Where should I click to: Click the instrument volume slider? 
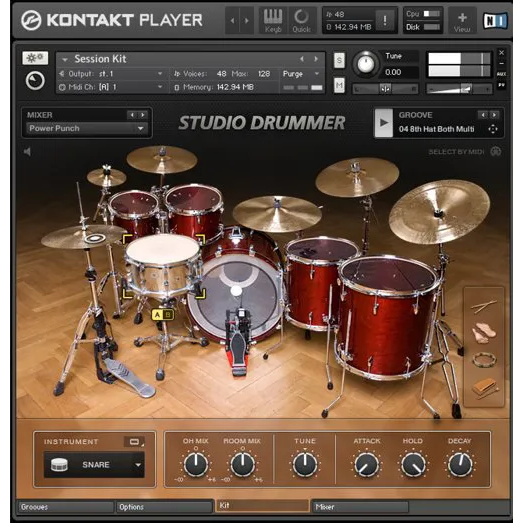click(459, 89)
